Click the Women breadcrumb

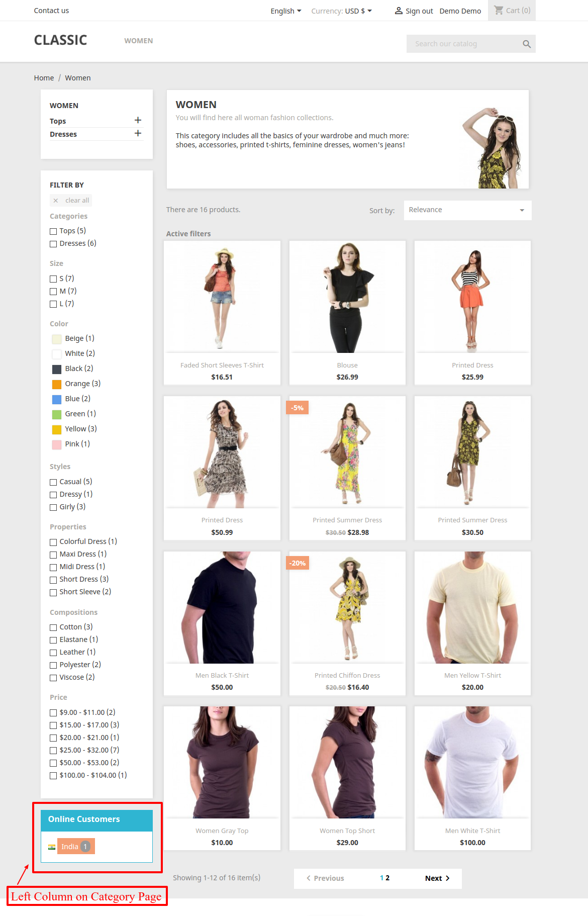pos(78,78)
